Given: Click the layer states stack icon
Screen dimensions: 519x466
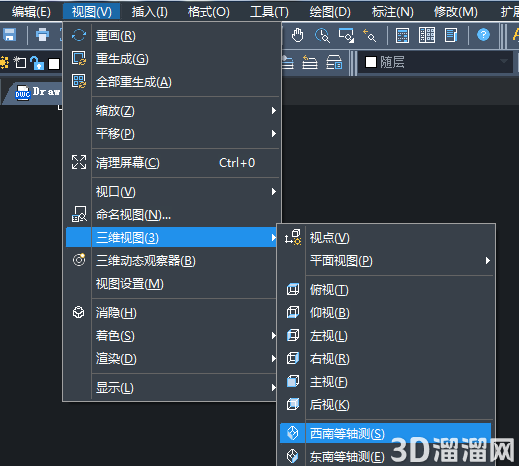Looking at the screenshot, I should 288,62.
